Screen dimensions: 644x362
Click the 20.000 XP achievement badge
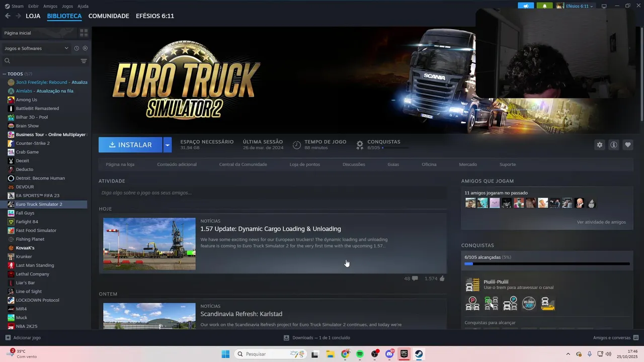point(529,304)
